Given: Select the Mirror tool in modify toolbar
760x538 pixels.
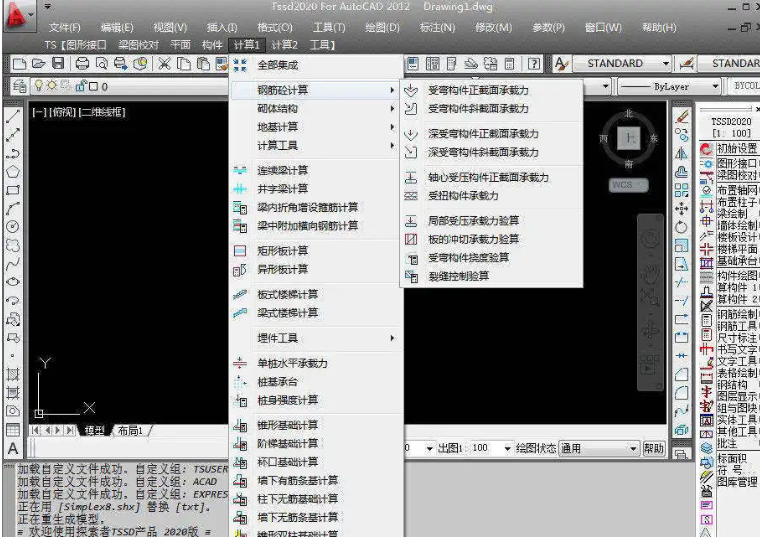Looking at the screenshot, I should (x=681, y=153).
